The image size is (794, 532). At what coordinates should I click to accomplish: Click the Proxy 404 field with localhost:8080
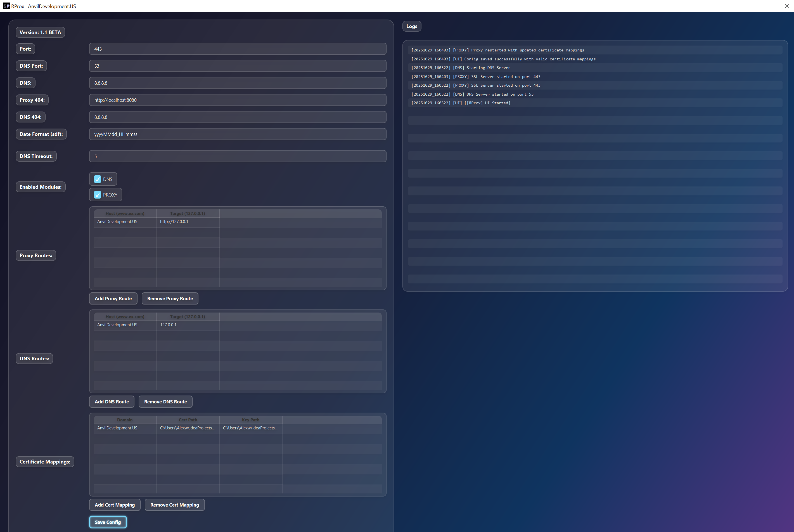[x=238, y=100]
